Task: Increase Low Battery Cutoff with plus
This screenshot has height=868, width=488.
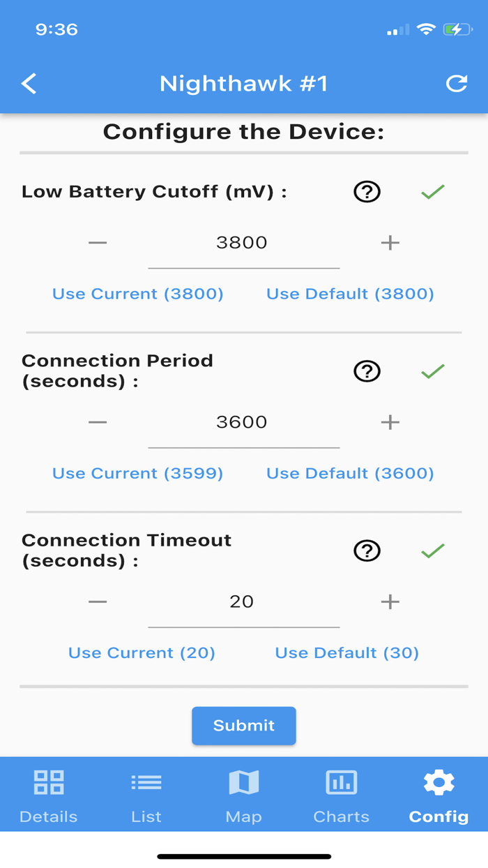Action: pyautogui.click(x=390, y=243)
